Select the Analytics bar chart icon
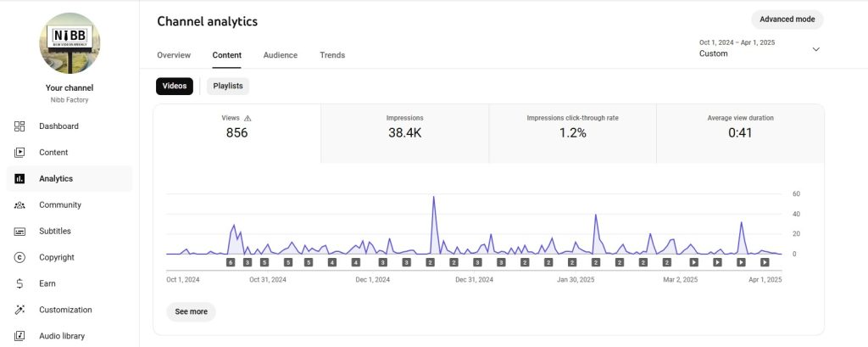This screenshot has width=868, height=347. click(x=19, y=179)
